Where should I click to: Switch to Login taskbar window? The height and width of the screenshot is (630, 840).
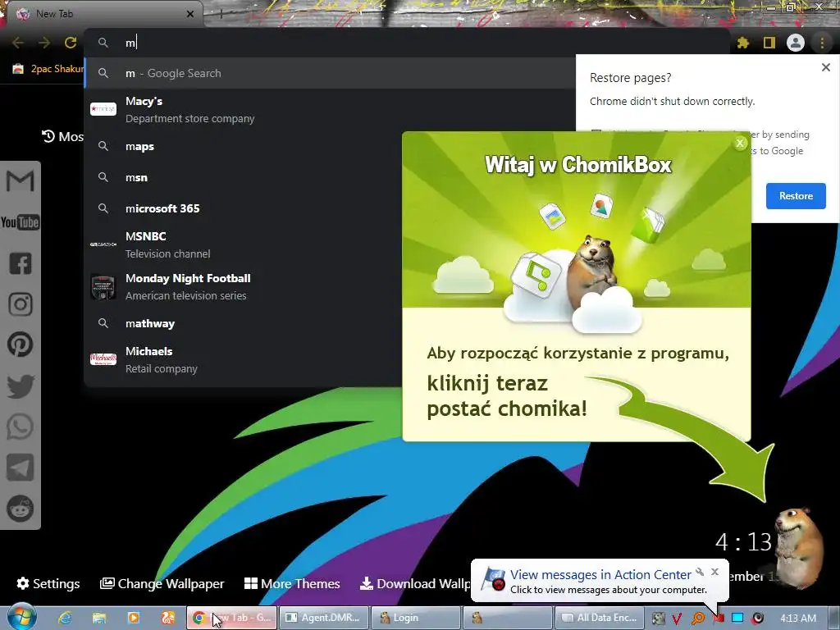[416, 618]
